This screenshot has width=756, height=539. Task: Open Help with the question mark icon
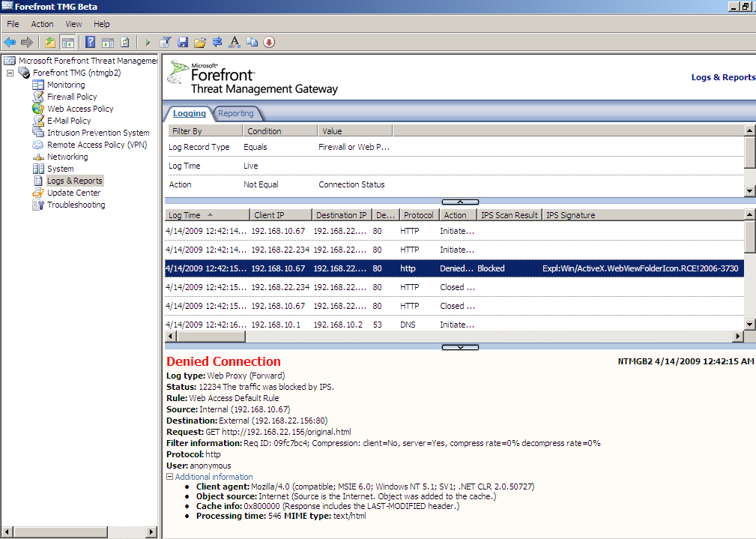click(x=90, y=43)
